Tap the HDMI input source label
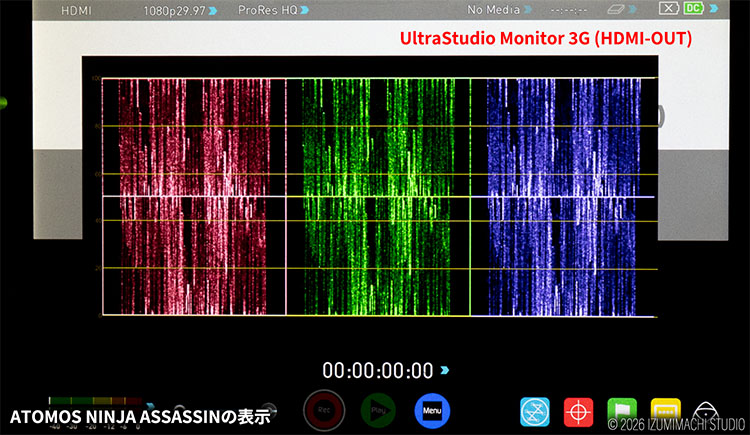Image resolution: width=750 pixels, height=435 pixels. tap(76, 11)
